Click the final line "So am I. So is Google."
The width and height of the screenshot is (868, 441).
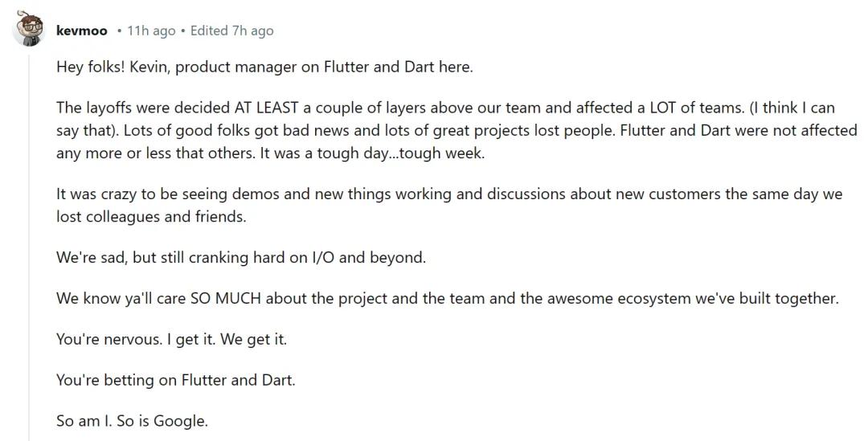click(x=132, y=421)
